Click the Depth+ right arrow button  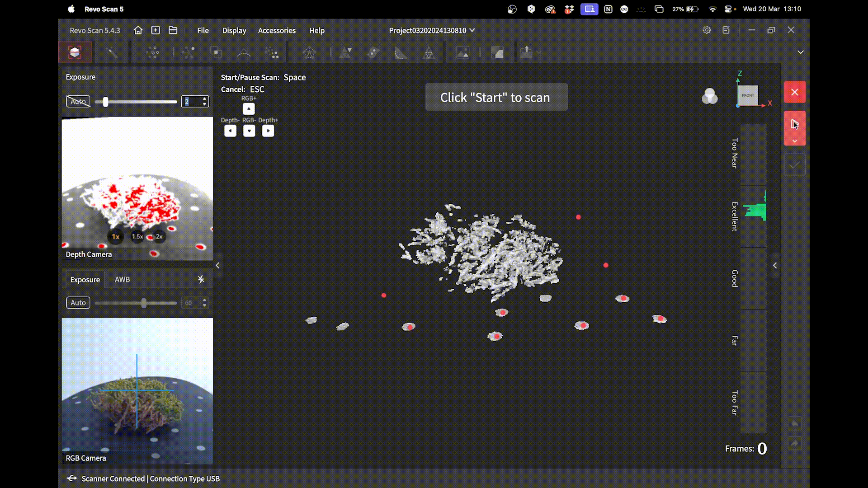coord(268,131)
